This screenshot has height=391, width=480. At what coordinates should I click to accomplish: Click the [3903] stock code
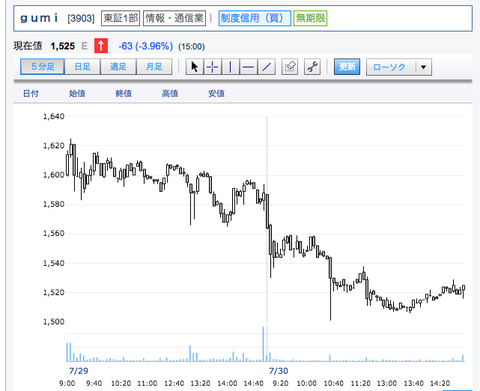[x=81, y=18]
